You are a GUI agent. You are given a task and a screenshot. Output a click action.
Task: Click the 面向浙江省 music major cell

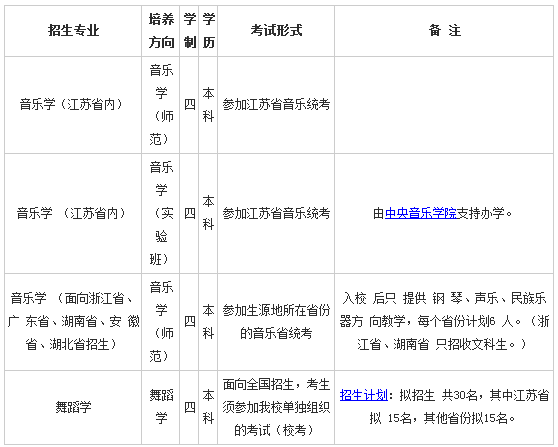point(73,322)
